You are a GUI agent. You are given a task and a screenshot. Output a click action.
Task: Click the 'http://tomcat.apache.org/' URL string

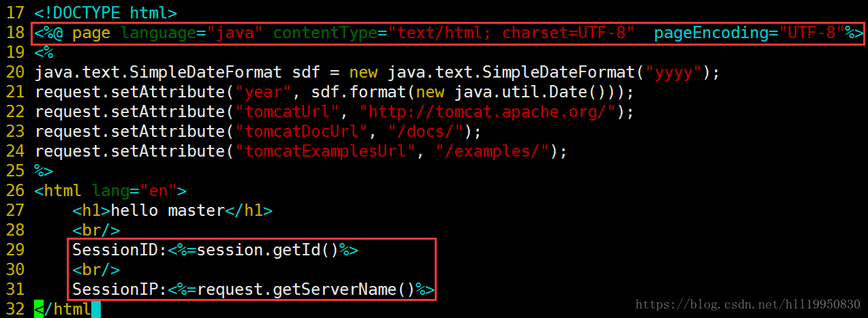click(488, 112)
